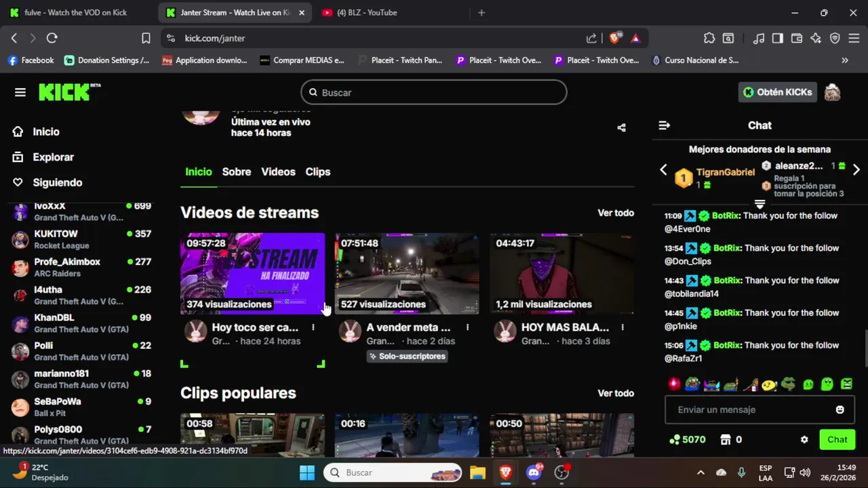The height and width of the screenshot is (488, 868).
Task: Show next top donor arrow
Action: click(856, 169)
